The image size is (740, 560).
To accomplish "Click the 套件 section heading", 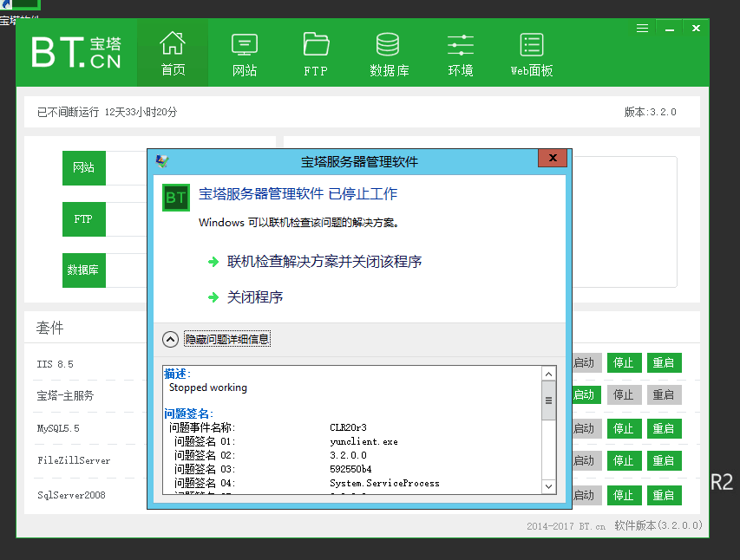I will coord(49,328).
